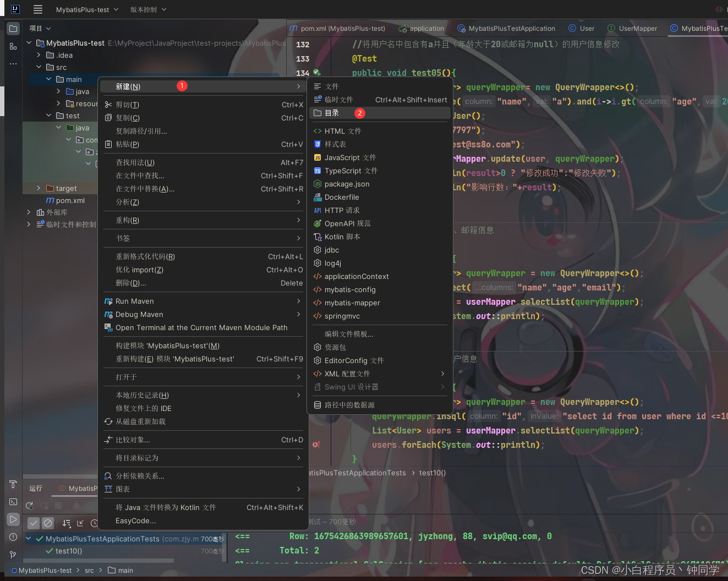The height and width of the screenshot is (581, 728).
Task: Click the OpenAPI specification icon
Action: click(x=318, y=223)
